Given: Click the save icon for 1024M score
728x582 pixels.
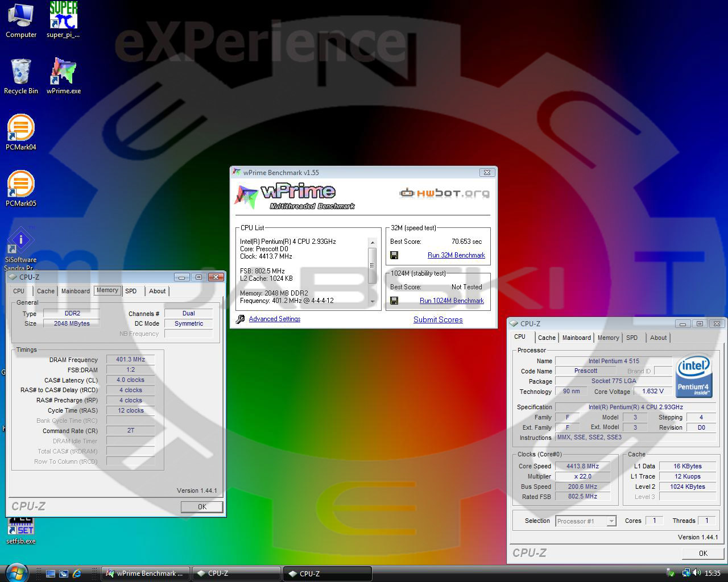Looking at the screenshot, I should tap(394, 301).
